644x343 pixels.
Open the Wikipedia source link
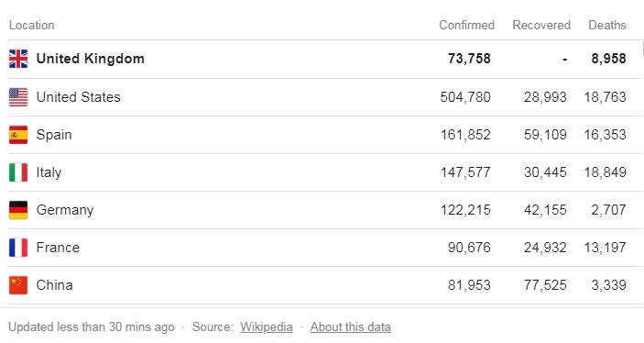267,327
